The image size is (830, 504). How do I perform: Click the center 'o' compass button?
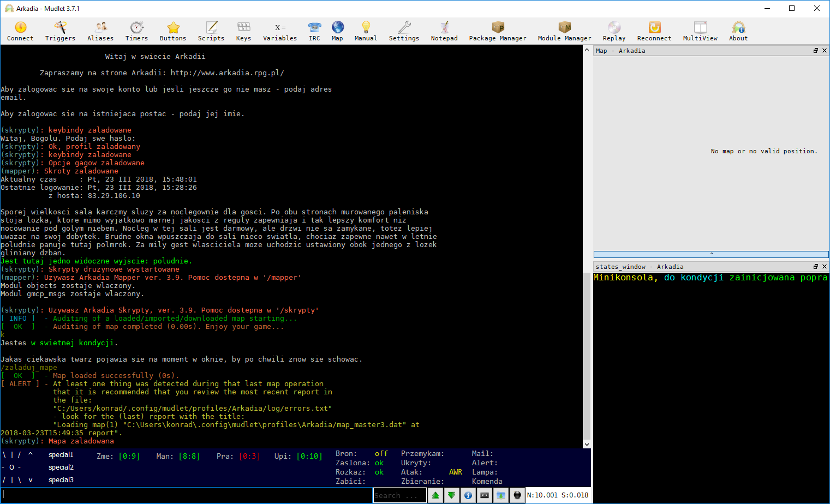11,467
